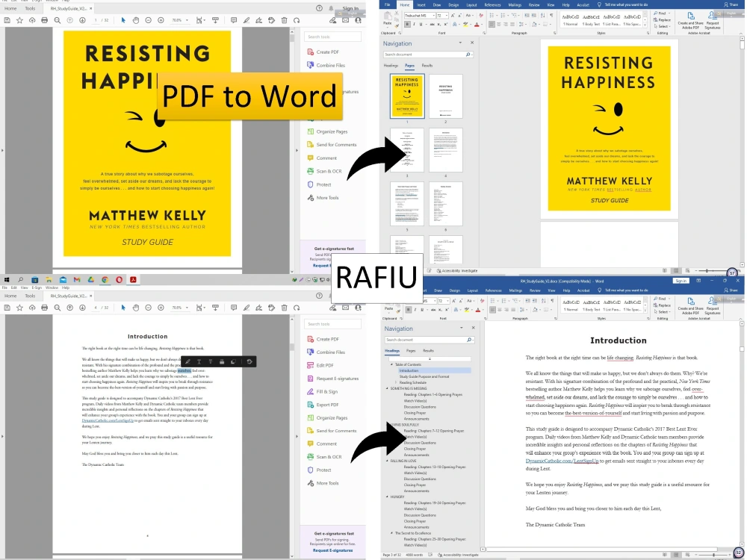Add sticky note comment icon in top Acrobat
This screenshot has height=560, width=747.
point(233,20)
